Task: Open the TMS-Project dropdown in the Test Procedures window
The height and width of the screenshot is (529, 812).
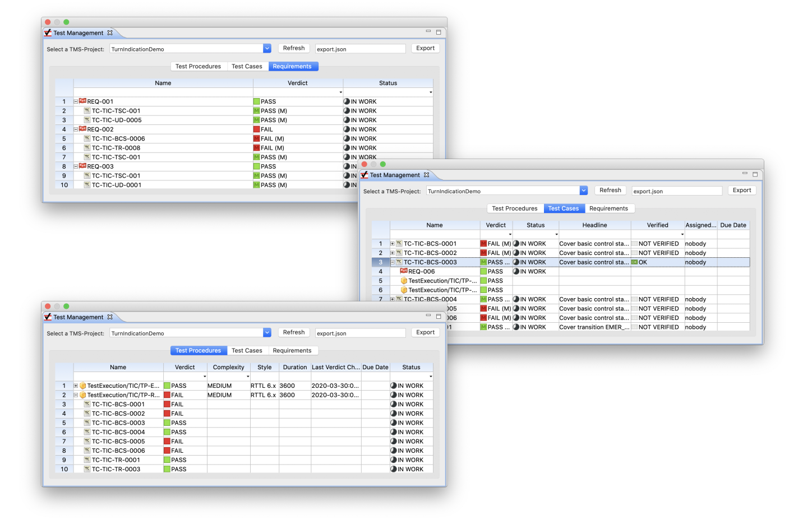Action: pos(267,333)
